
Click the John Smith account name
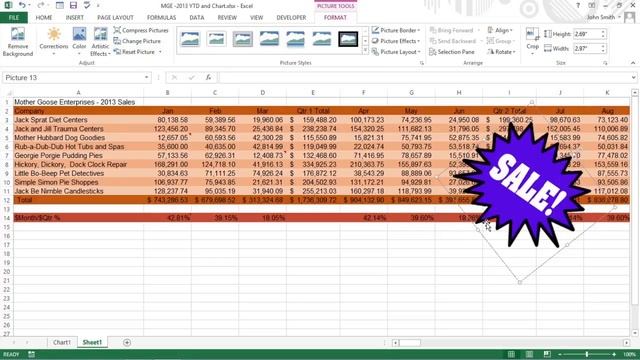click(x=601, y=17)
